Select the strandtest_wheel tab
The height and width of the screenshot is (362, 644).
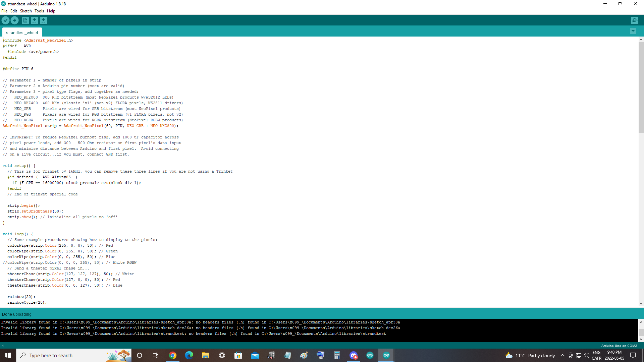pos(21,33)
